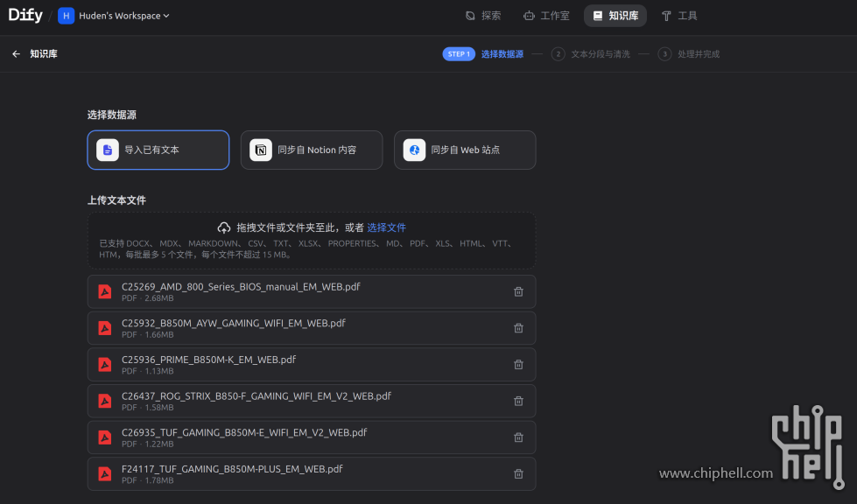The height and width of the screenshot is (504, 857).
Task: Switch to the 工作室 navigation item
Action: (546, 15)
